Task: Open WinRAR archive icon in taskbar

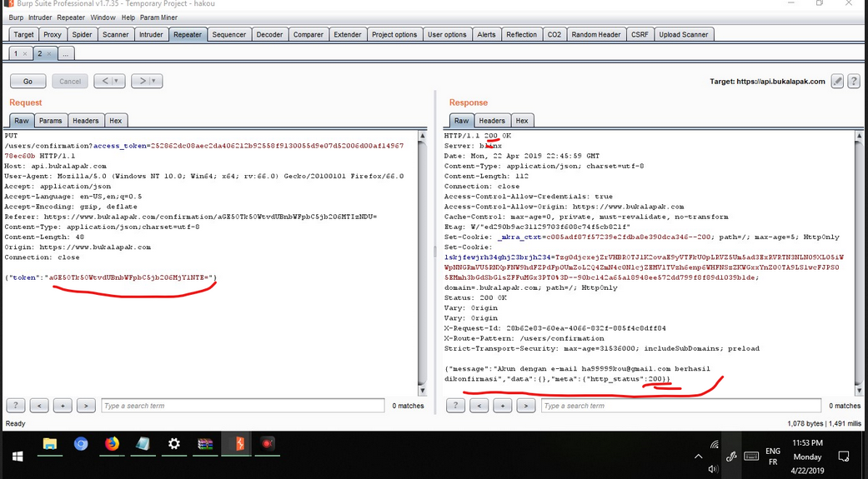Action: (205, 444)
